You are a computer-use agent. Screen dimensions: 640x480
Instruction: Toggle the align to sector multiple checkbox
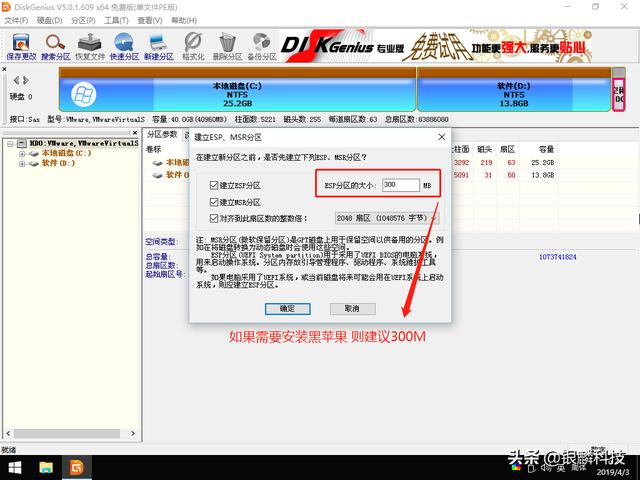coord(214,218)
